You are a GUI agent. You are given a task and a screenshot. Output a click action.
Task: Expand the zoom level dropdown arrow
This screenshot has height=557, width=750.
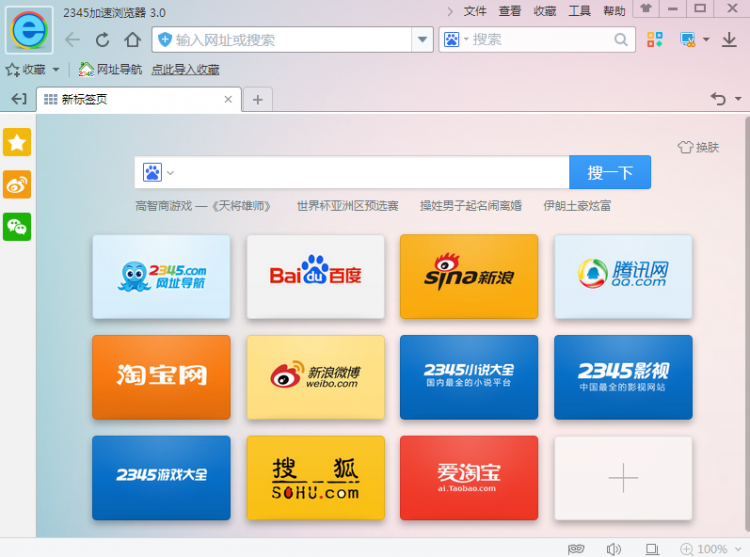pyautogui.click(x=738, y=549)
